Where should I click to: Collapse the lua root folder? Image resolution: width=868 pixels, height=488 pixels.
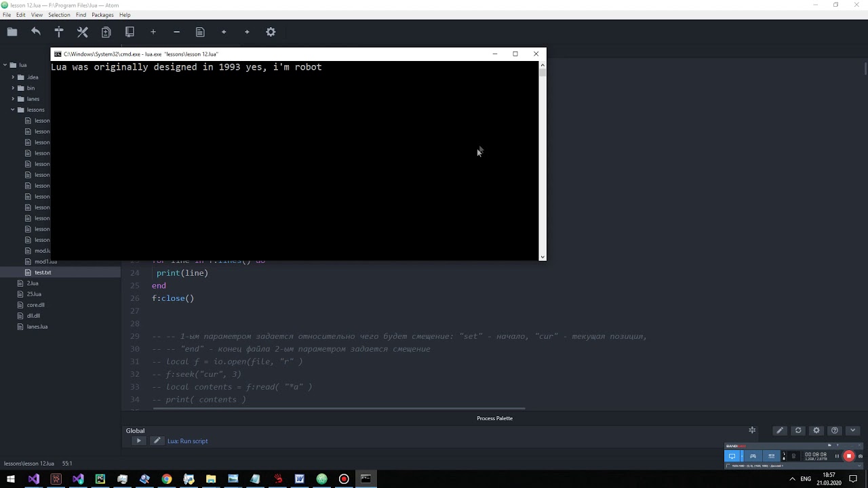pos(5,65)
